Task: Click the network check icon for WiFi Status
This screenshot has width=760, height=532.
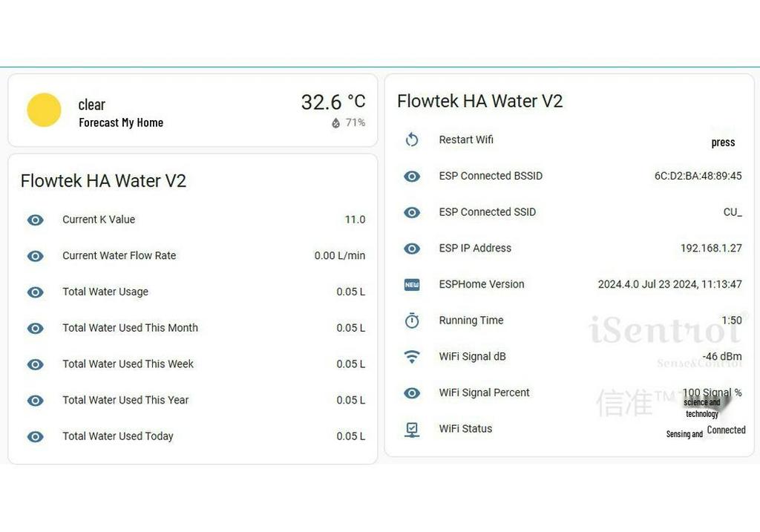Action: 412,430
